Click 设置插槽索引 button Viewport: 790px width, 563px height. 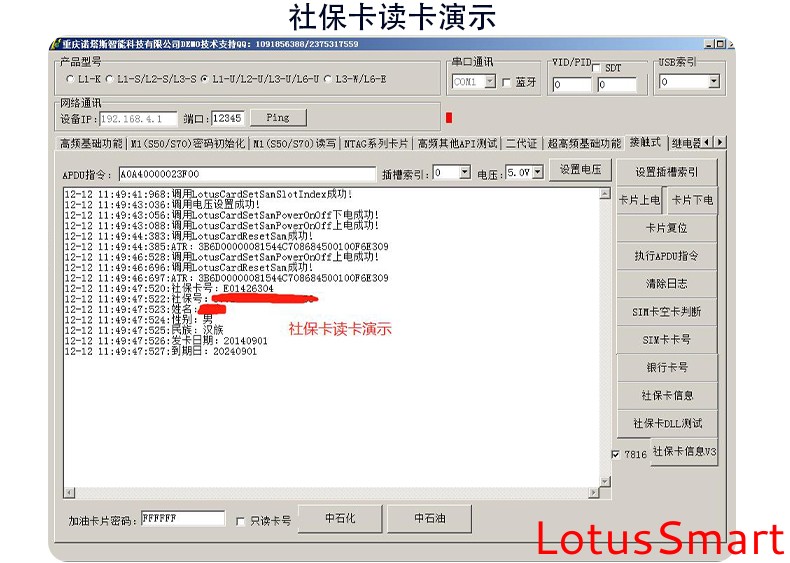(667, 172)
